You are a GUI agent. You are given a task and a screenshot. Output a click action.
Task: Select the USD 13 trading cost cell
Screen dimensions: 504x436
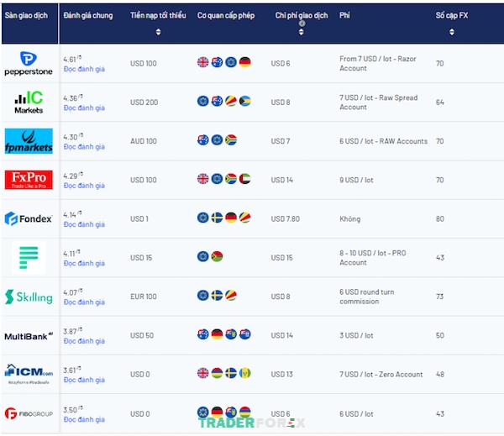pyautogui.click(x=282, y=375)
